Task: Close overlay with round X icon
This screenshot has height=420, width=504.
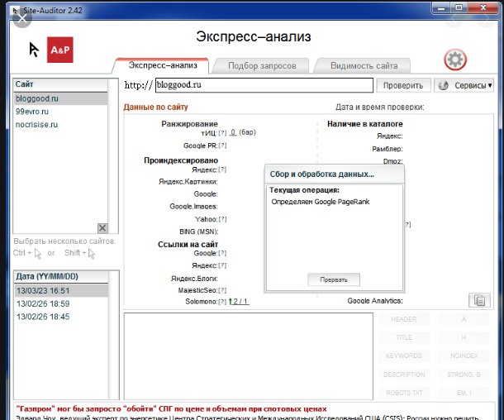Action: (x=22, y=18)
